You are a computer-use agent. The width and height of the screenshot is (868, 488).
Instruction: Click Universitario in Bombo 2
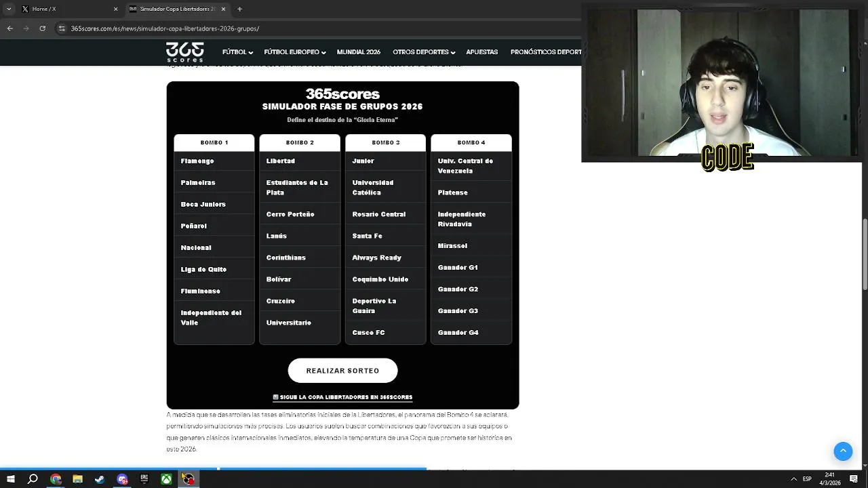(289, 323)
